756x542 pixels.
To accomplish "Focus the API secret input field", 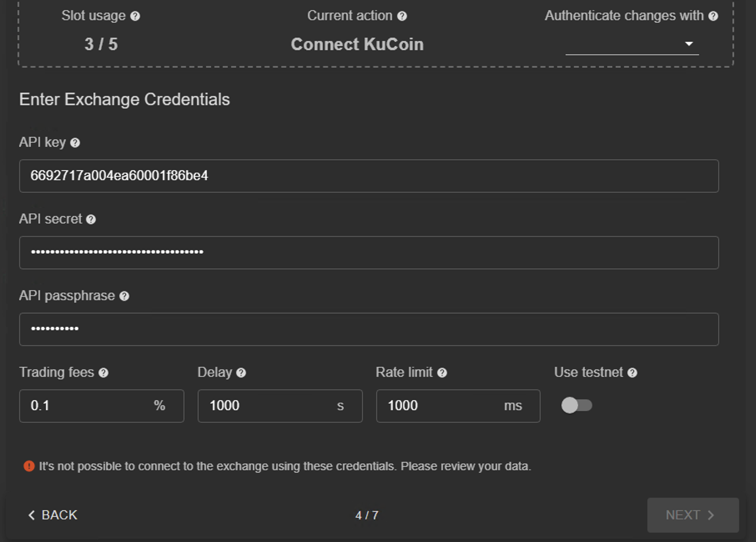I will pos(369,253).
